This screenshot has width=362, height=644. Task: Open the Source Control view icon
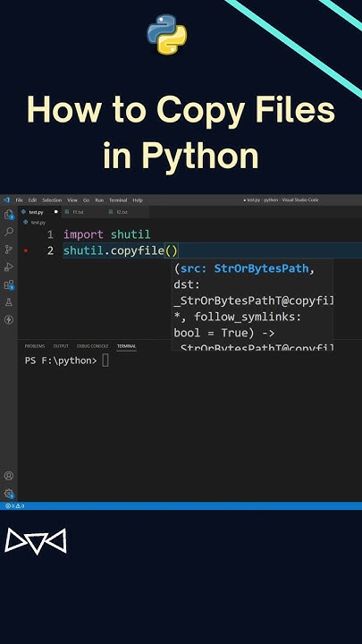(9, 250)
